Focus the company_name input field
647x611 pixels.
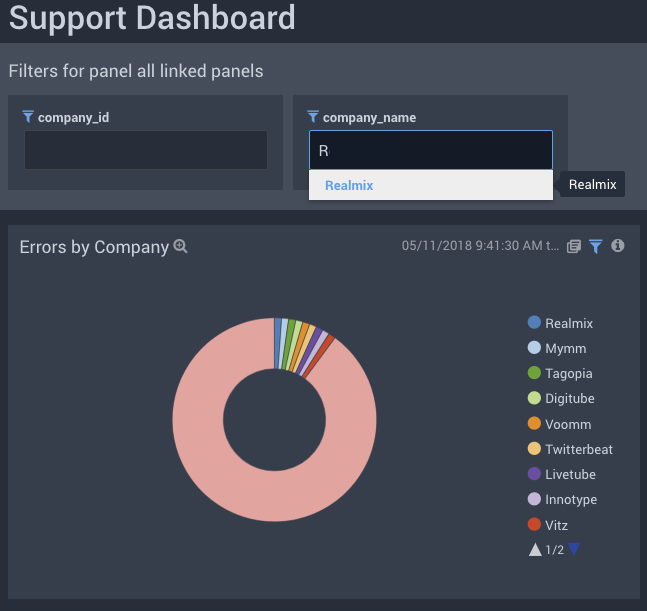pyautogui.click(x=431, y=150)
